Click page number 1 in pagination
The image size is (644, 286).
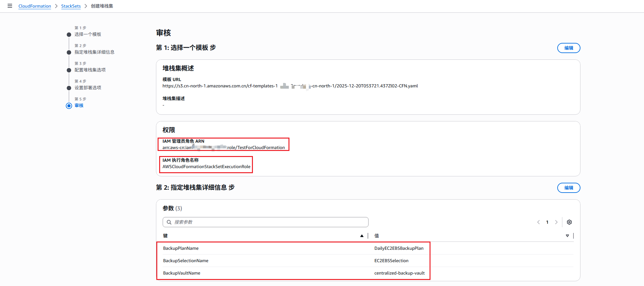click(547, 222)
